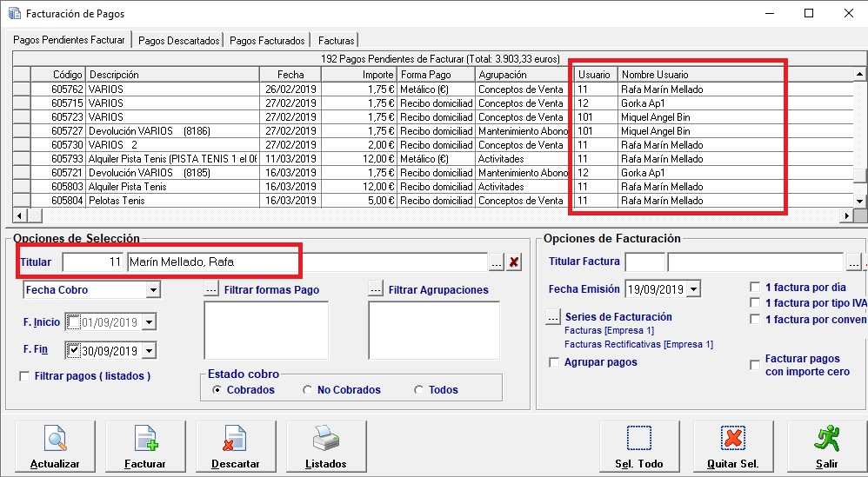Open Series de Facturación ellipsis button
Image resolution: width=868 pixels, height=477 pixels.
pyautogui.click(x=553, y=317)
